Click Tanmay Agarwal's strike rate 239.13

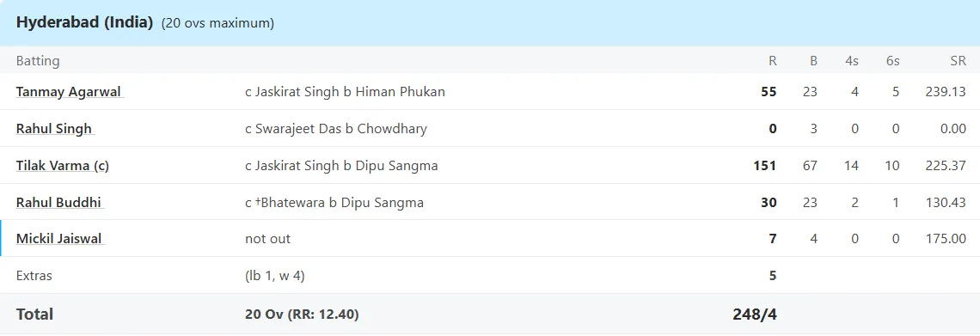pos(946,92)
